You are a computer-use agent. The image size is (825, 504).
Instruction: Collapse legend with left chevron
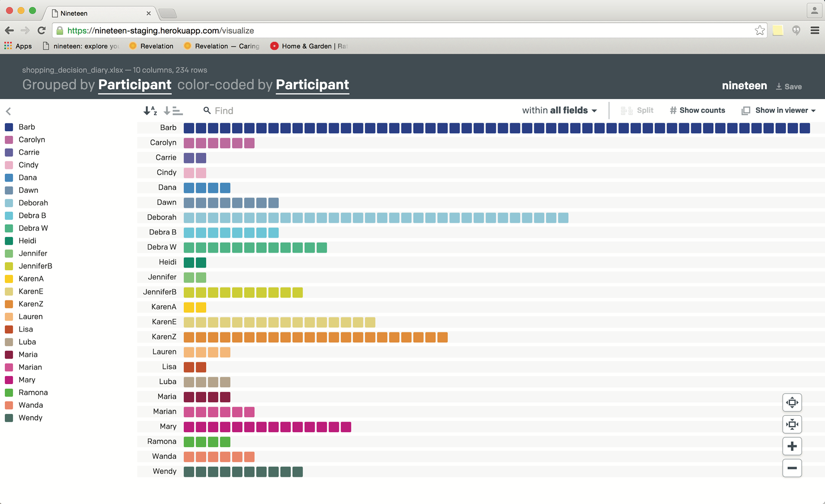pyautogui.click(x=9, y=111)
